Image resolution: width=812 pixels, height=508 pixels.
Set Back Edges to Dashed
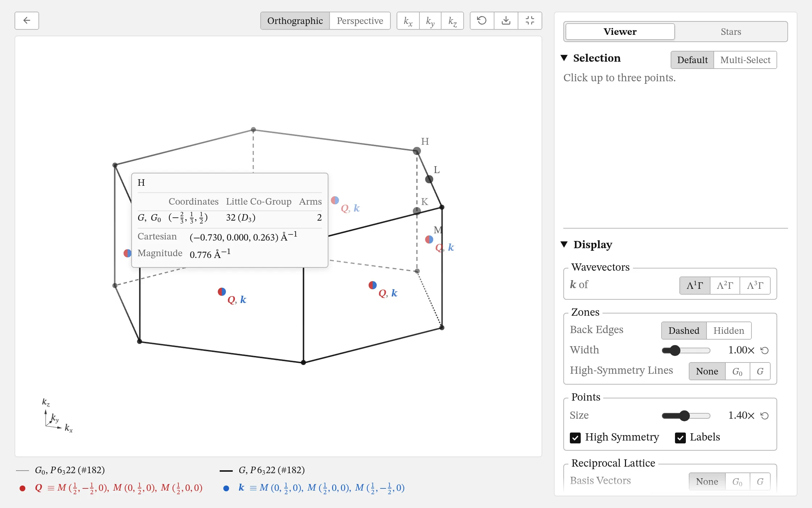pos(684,331)
